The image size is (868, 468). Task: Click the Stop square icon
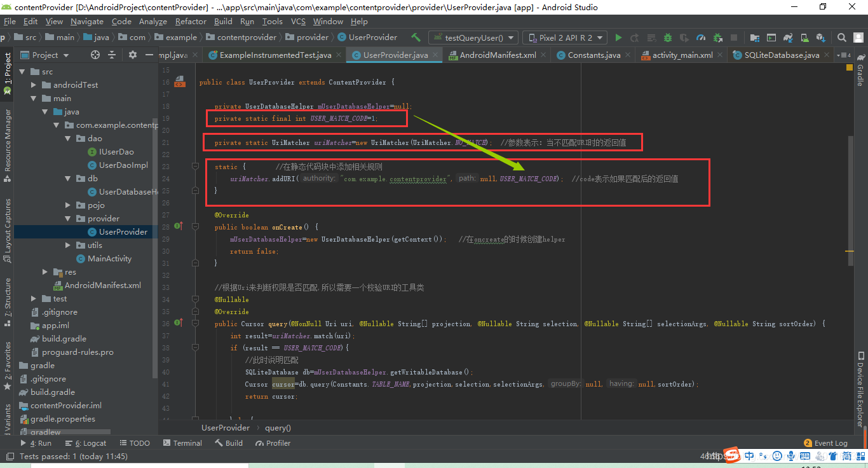[x=734, y=38]
